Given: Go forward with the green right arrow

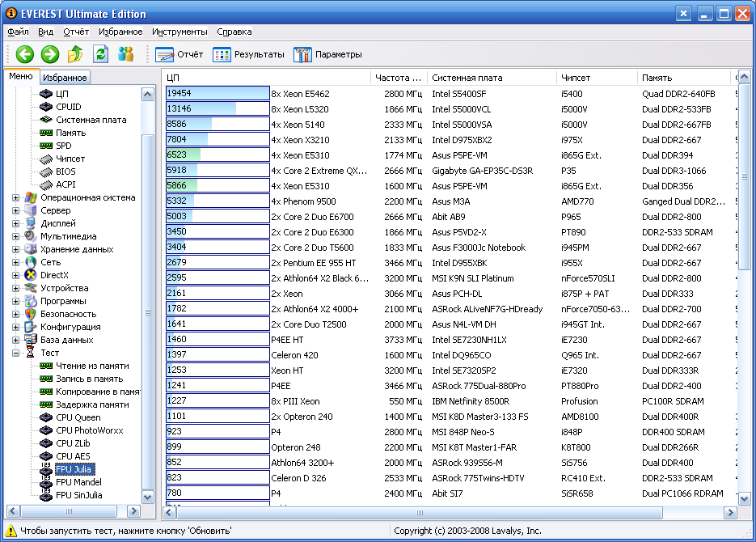Looking at the screenshot, I should pyautogui.click(x=49, y=54).
